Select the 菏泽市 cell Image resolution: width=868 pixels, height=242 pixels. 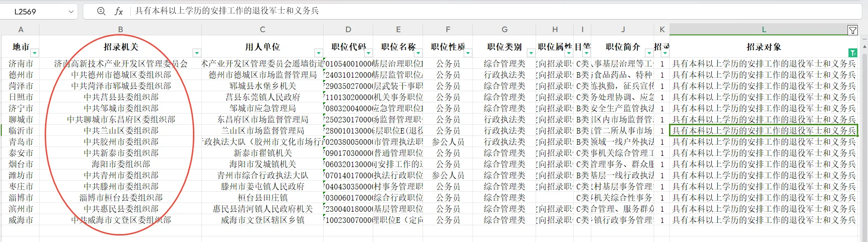(x=20, y=86)
